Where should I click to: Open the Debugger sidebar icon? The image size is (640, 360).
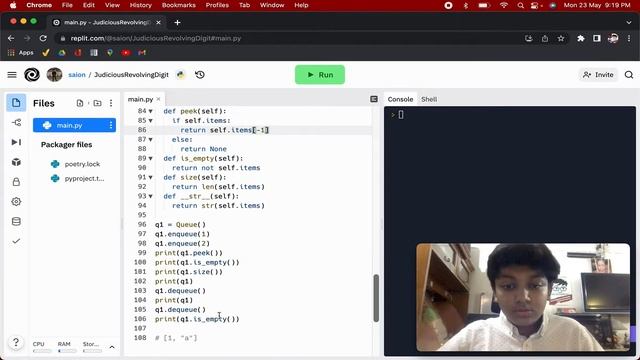(x=16, y=142)
